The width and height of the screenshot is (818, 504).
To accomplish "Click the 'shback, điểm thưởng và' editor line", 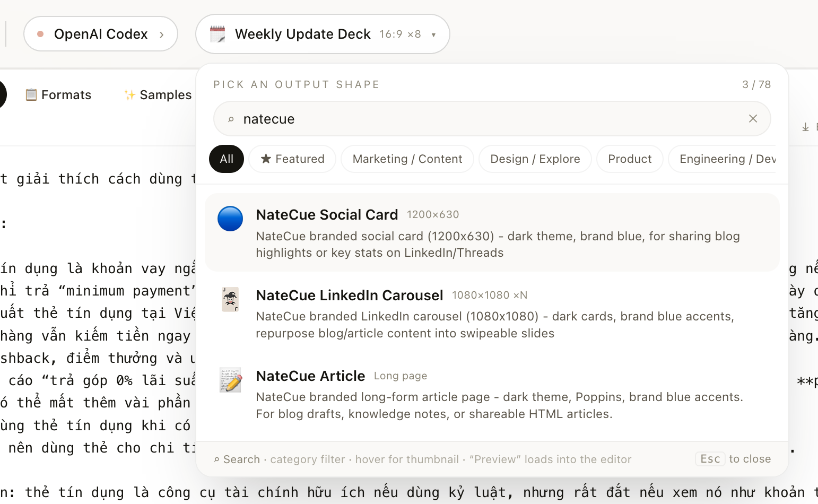I will (98, 358).
